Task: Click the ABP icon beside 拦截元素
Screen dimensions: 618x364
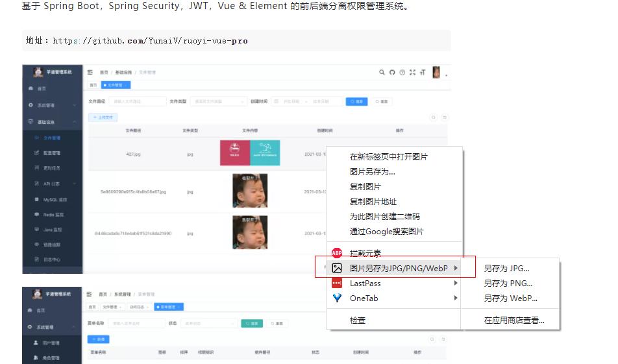Action: (x=336, y=253)
